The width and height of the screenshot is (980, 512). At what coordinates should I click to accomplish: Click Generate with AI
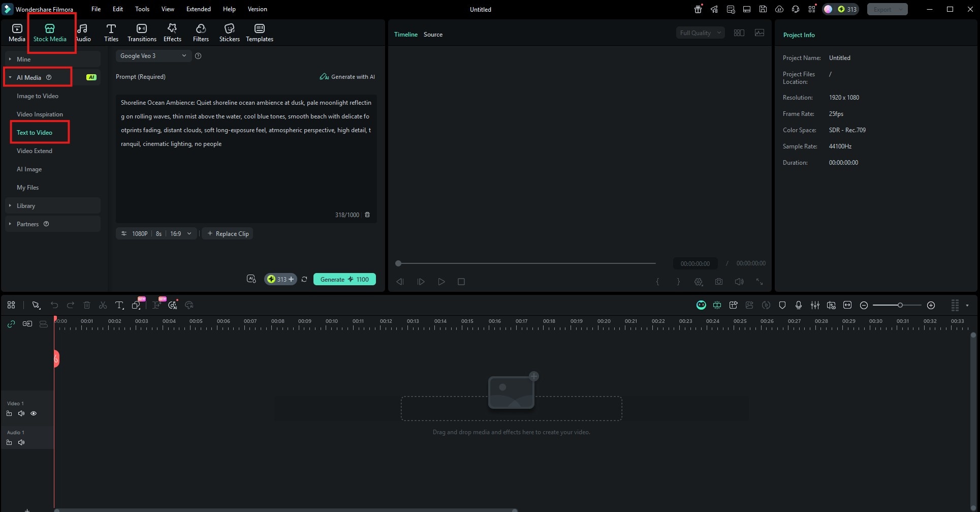click(347, 77)
